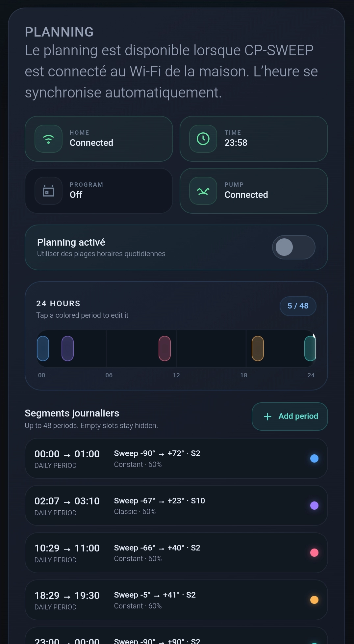Click the purple dot of 02:07 segment
354x644 pixels.
(314, 505)
